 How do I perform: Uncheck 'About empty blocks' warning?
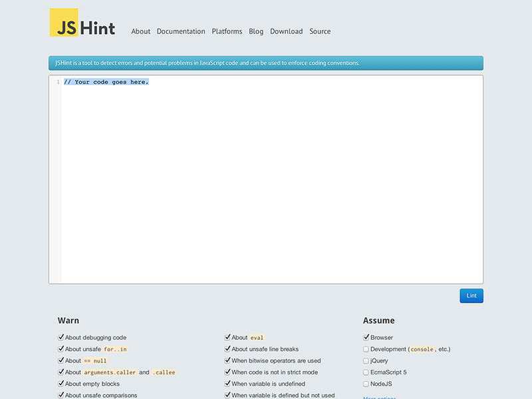click(x=61, y=384)
